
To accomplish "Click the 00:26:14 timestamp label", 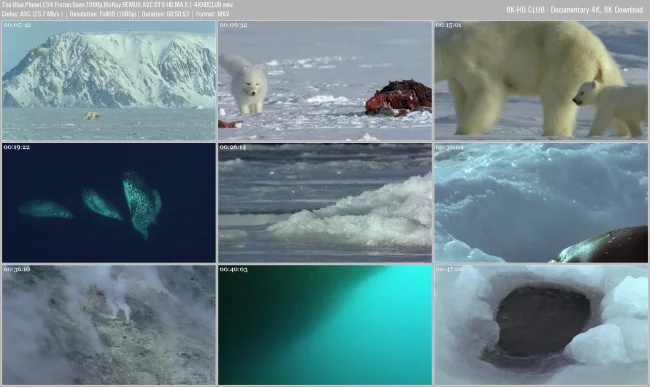I will tap(233, 147).
